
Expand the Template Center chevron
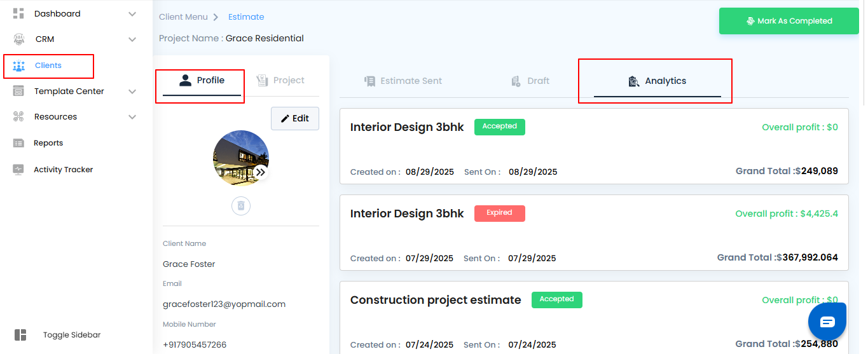[x=132, y=92]
